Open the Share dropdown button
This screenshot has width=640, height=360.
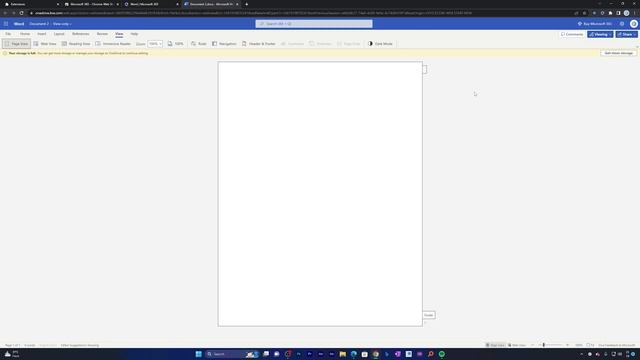pyautogui.click(x=627, y=34)
